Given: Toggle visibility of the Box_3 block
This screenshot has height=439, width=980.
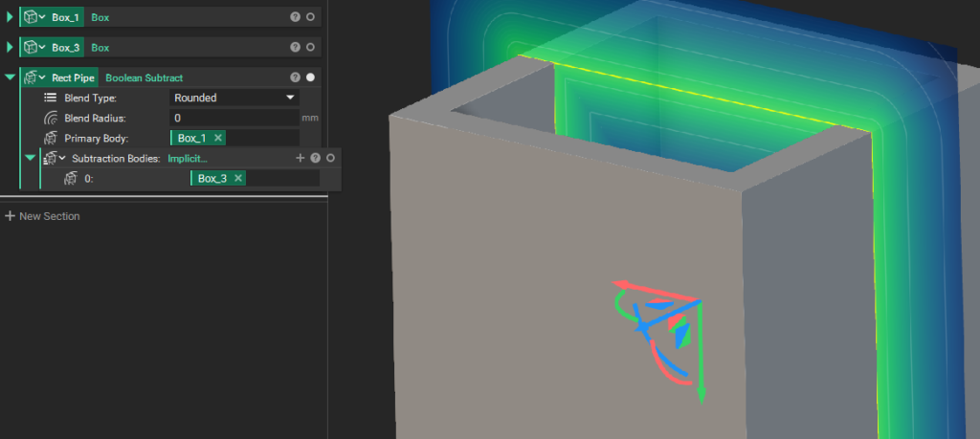Looking at the screenshot, I should point(310,47).
